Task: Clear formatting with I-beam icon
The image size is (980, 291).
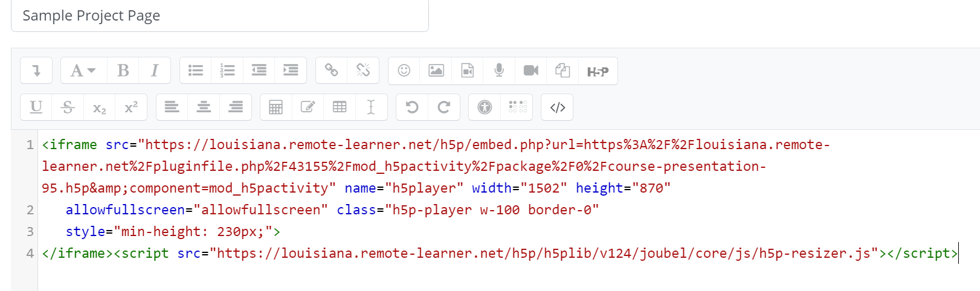Action: coord(371,107)
